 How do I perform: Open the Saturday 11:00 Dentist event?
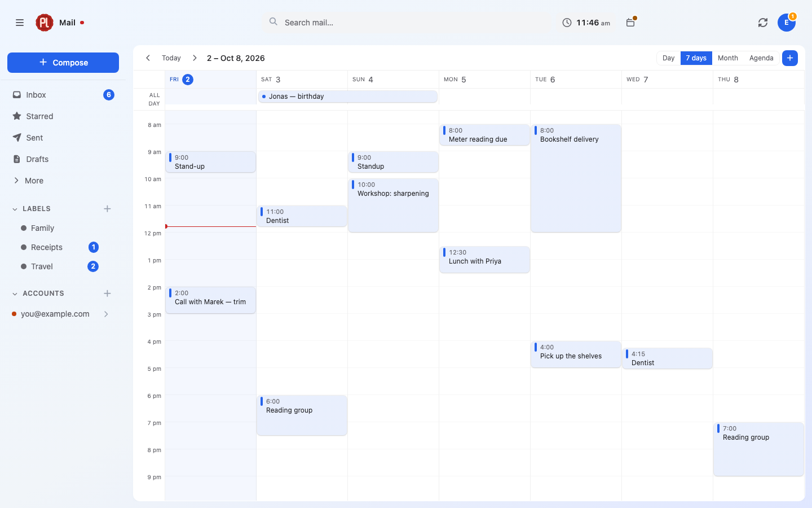tap(302, 216)
